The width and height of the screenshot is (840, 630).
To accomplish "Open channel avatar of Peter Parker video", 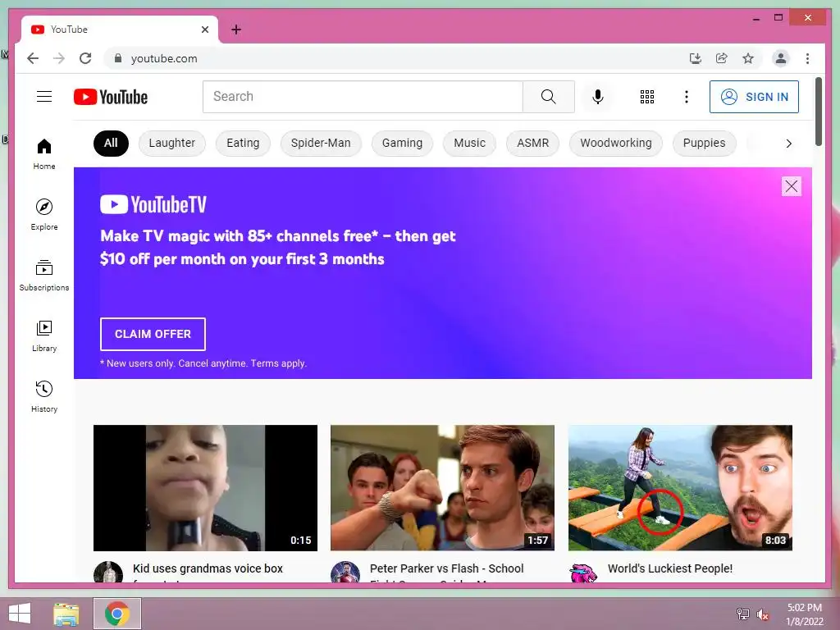I will 345,572.
